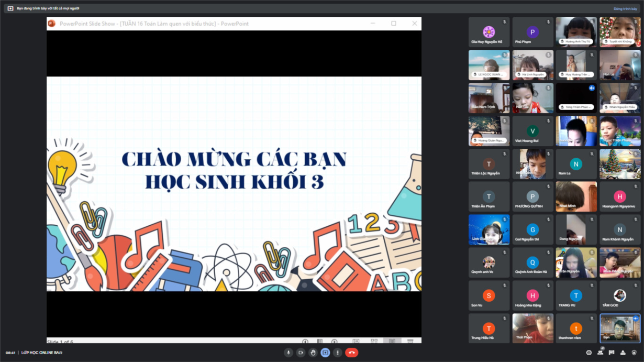Toggle the camera on or off
The image size is (644, 362).
point(301,353)
